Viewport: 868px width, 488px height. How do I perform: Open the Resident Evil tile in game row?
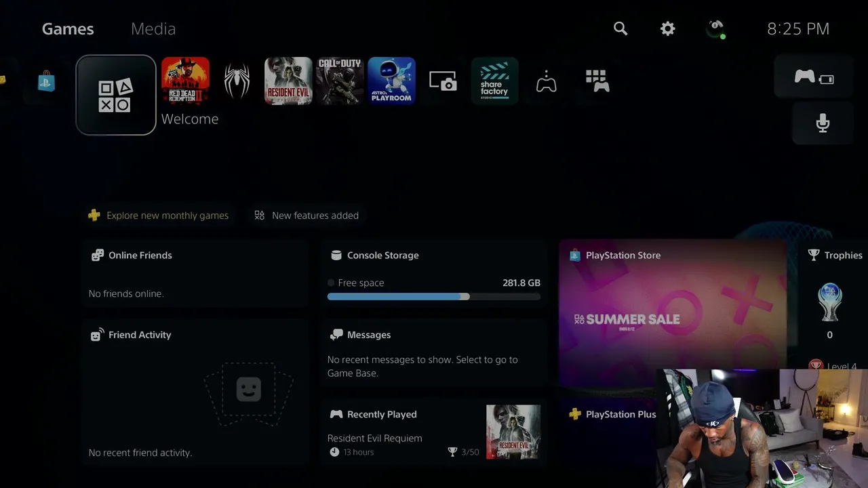click(x=288, y=81)
